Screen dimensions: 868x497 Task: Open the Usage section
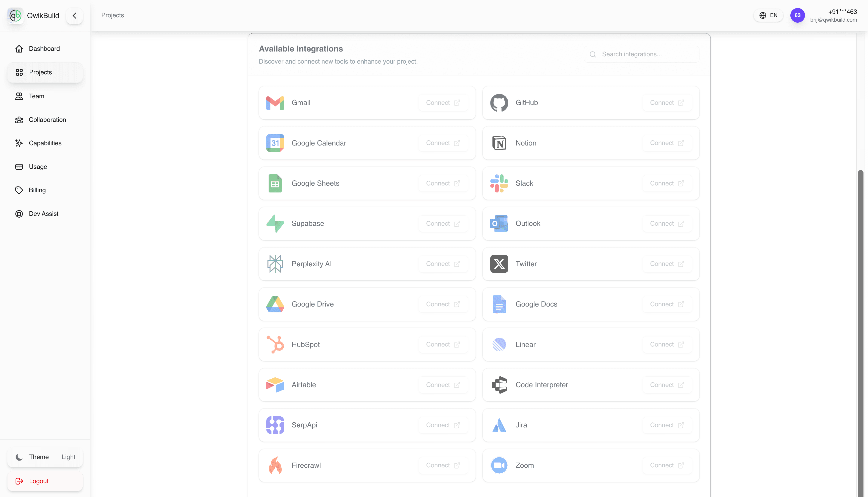(45, 167)
